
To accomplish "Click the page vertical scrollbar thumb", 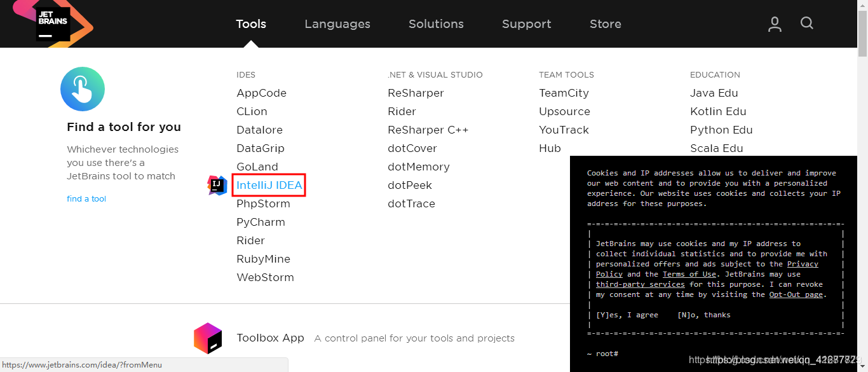I will tap(862, 34).
